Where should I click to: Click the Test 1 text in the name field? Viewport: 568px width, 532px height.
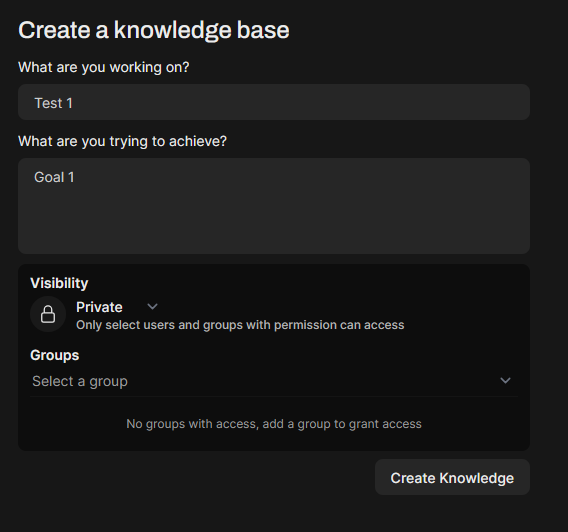coord(54,103)
